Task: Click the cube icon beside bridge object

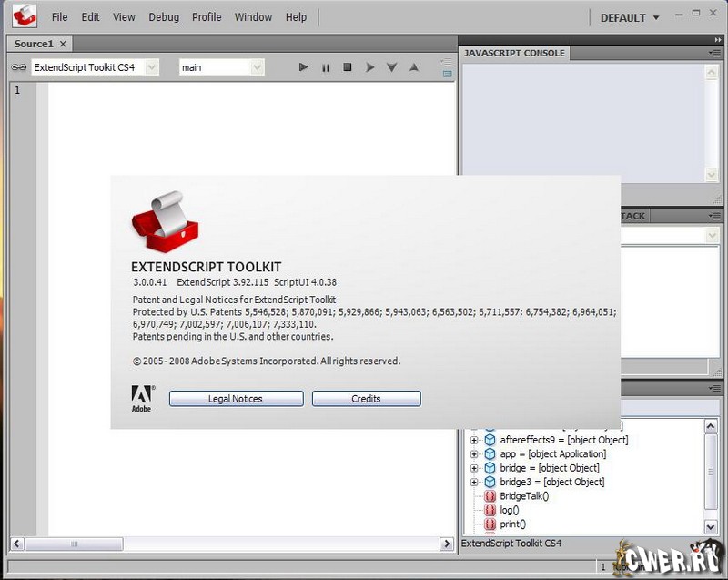Action: 490,468
